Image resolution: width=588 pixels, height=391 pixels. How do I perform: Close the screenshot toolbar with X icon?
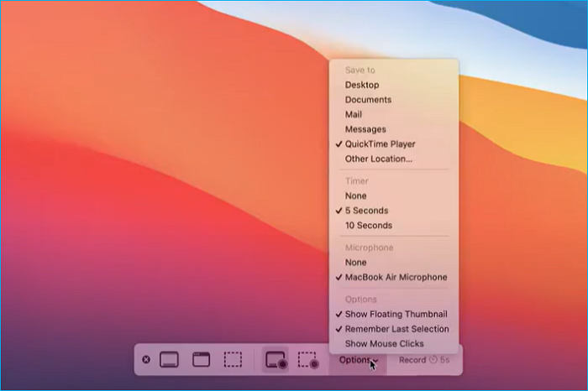point(146,360)
